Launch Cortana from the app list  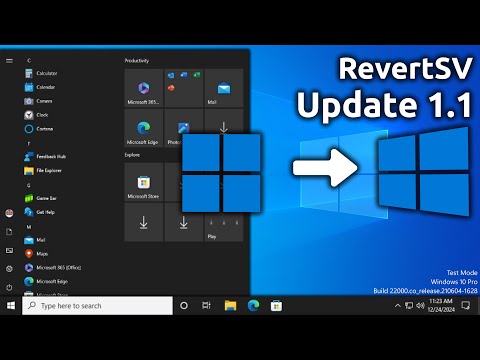pyautogui.click(x=39, y=129)
